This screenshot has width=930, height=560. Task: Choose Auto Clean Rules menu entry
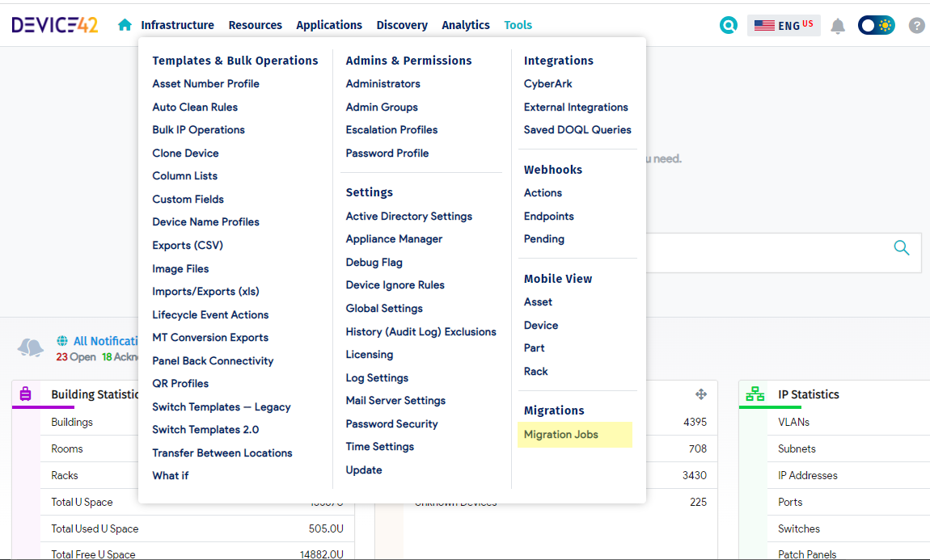(x=195, y=107)
